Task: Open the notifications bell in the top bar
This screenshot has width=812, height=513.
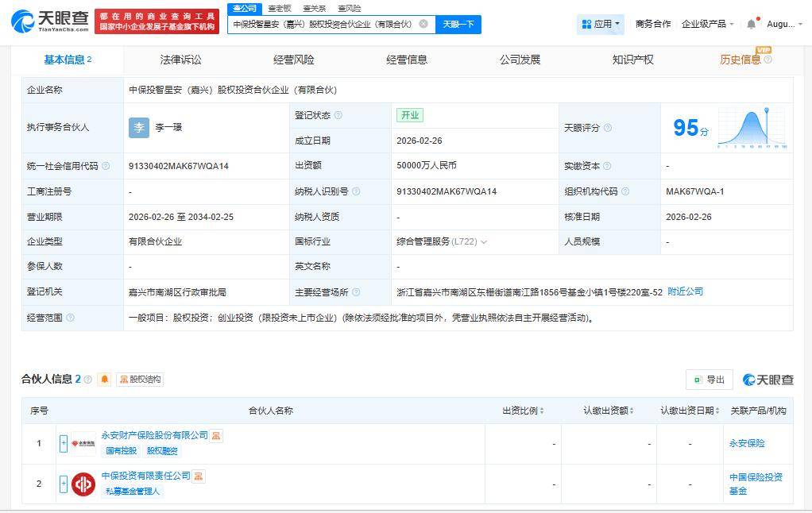Action: [752, 24]
